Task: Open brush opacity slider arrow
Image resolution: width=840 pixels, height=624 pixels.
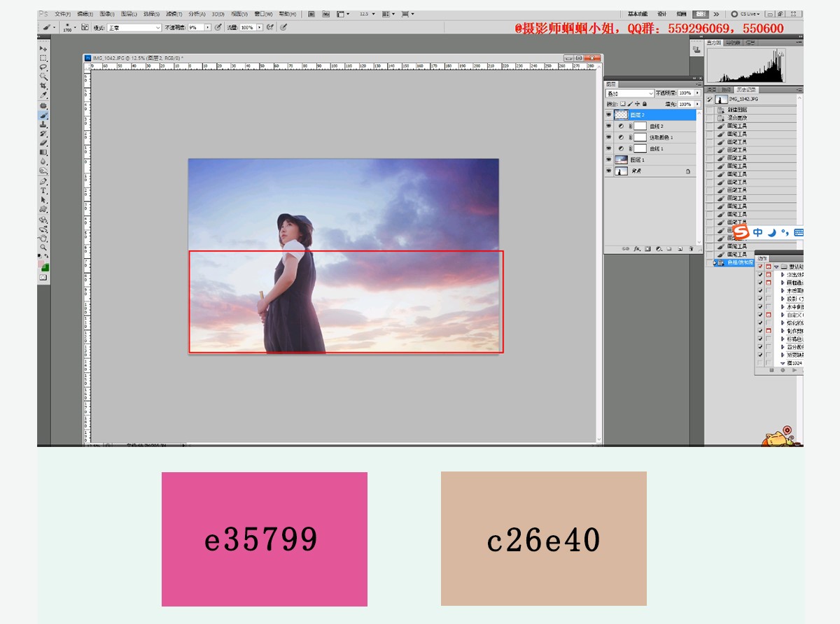Action: pyautogui.click(x=207, y=27)
